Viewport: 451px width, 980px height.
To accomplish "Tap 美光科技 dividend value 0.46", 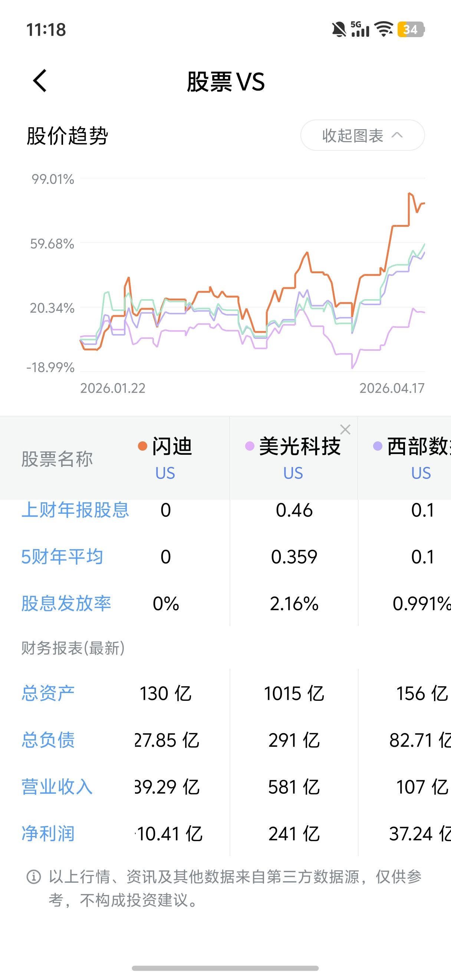I will [x=294, y=510].
